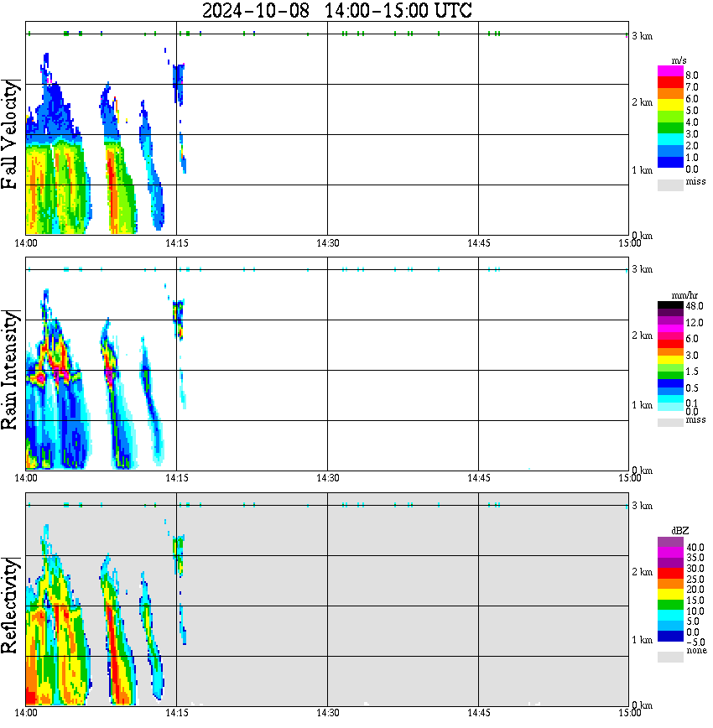713x728 pixels.
Task: Click the 25.0 value in dBZ legend
Action: pos(695,580)
